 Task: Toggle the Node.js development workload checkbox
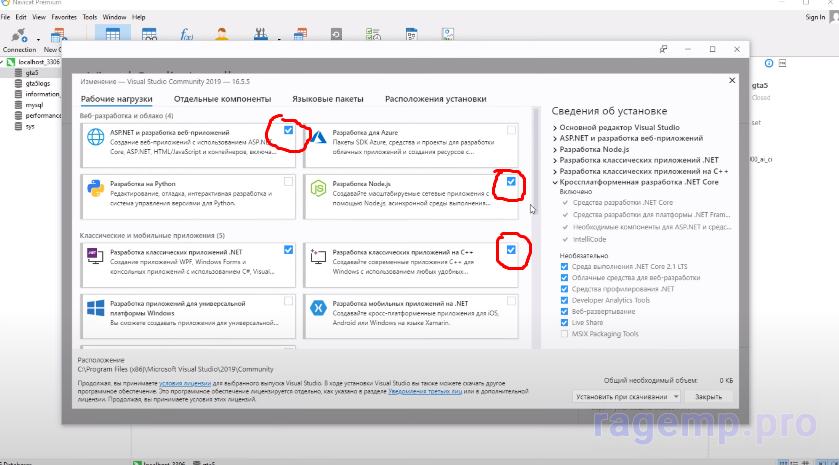pyautogui.click(x=511, y=181)
